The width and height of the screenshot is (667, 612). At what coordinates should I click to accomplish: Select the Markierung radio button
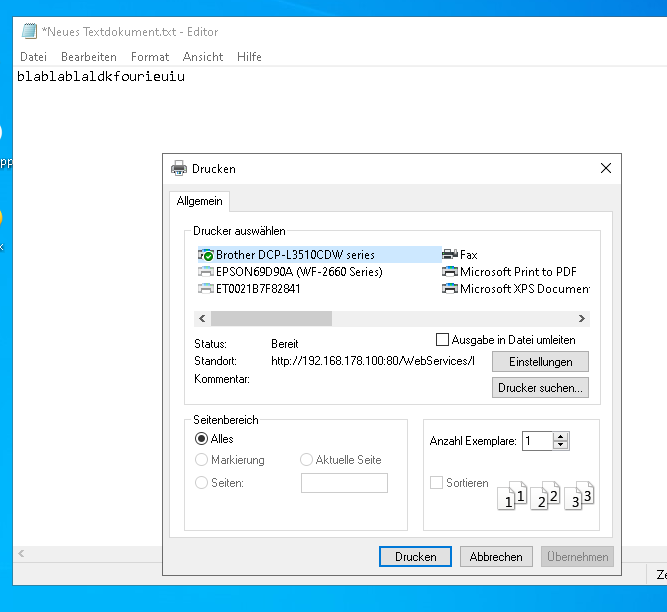pos(201,460)
